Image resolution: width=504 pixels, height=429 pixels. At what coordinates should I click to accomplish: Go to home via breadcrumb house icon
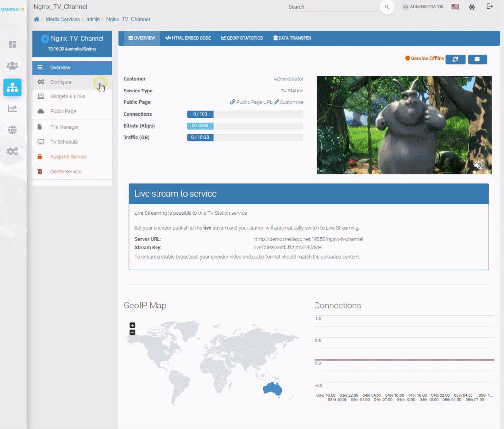click(36, 19)
